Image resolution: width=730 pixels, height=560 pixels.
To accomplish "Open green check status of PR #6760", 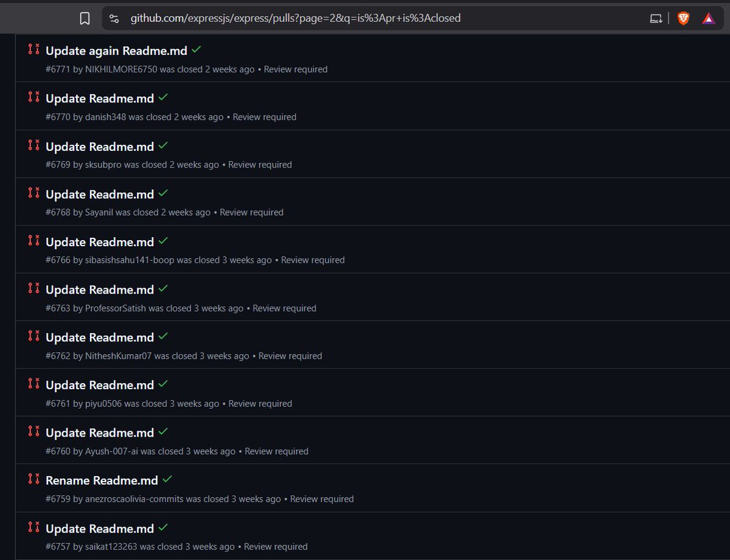I will (x=163, y=432).
